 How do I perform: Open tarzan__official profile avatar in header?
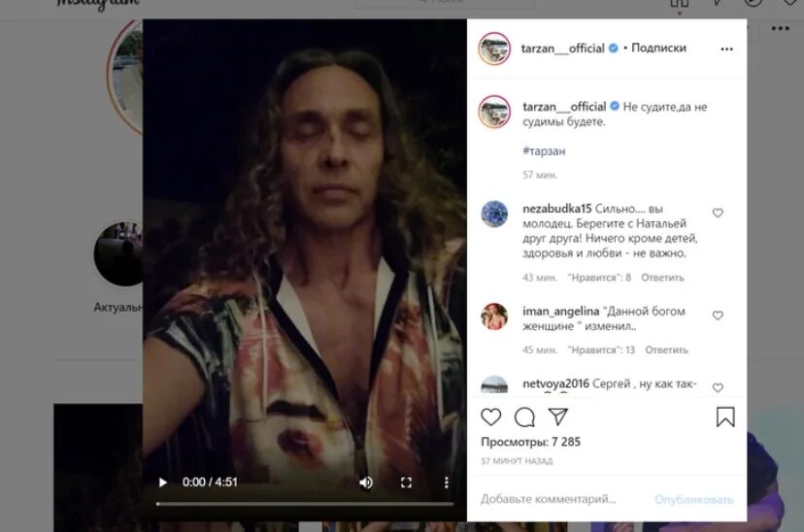pyautogui.click(x=494, y=49)
